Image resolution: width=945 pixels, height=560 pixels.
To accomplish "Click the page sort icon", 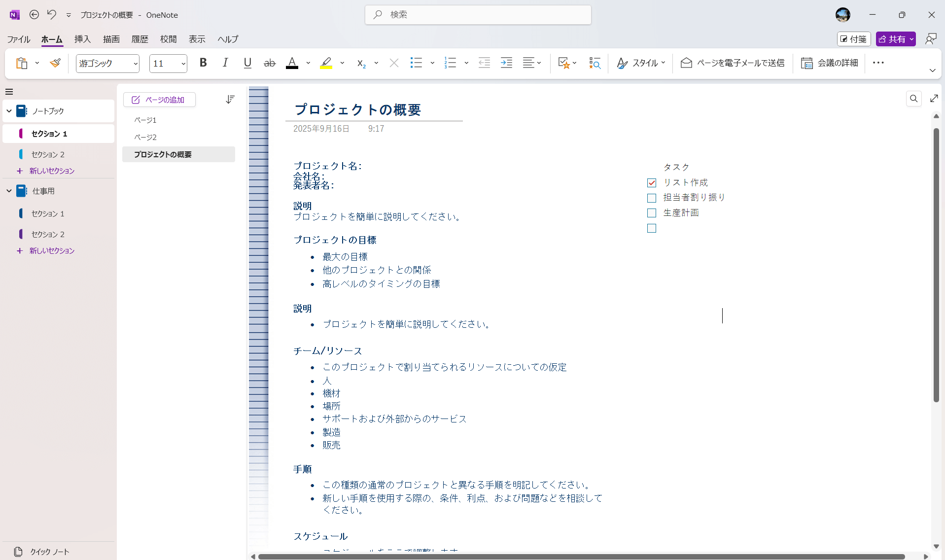I will click(230, 100).
